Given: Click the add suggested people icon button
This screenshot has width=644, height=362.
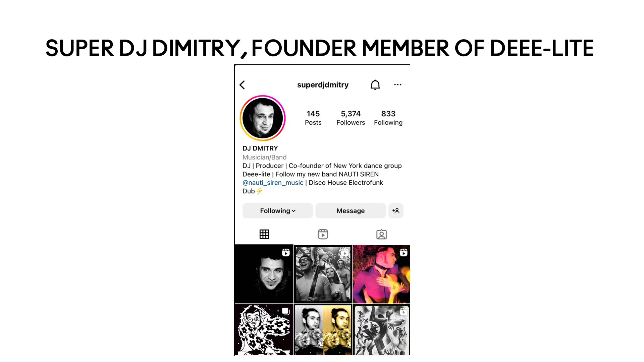Looking at the screenshot, I should coord(396,211).
